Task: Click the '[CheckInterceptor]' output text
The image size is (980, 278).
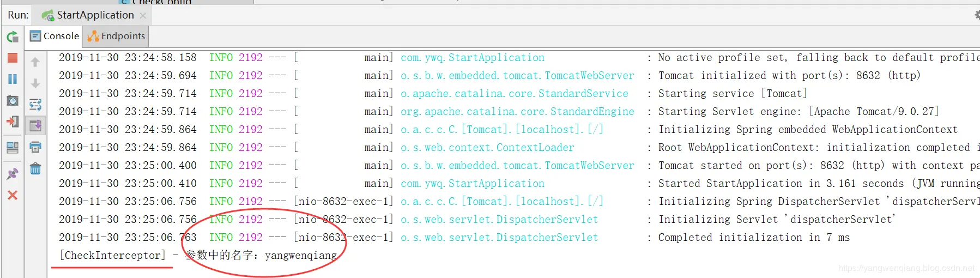Action: [x=112, y=255]
